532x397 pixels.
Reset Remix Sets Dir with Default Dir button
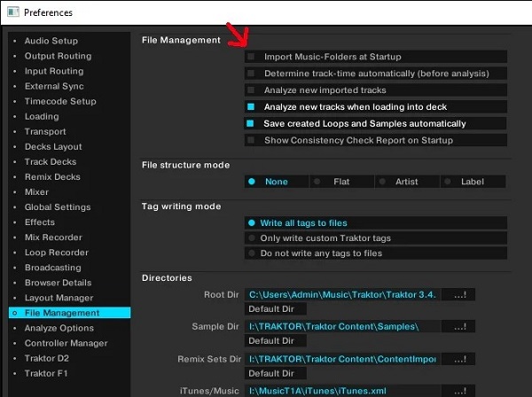pyautogui.click(x=275, y=373)
